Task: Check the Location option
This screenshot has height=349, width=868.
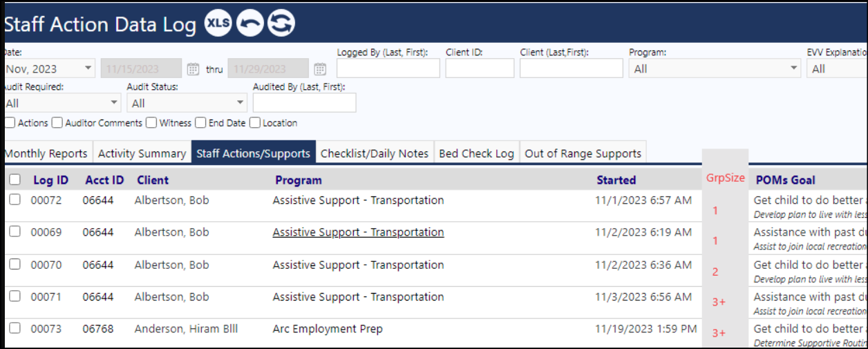Action: (255, 123)
